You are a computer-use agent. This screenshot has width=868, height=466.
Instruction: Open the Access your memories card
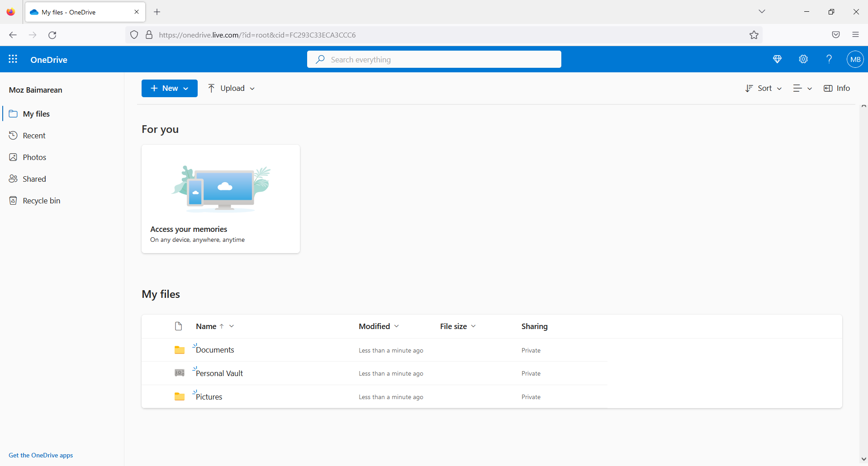221,199
